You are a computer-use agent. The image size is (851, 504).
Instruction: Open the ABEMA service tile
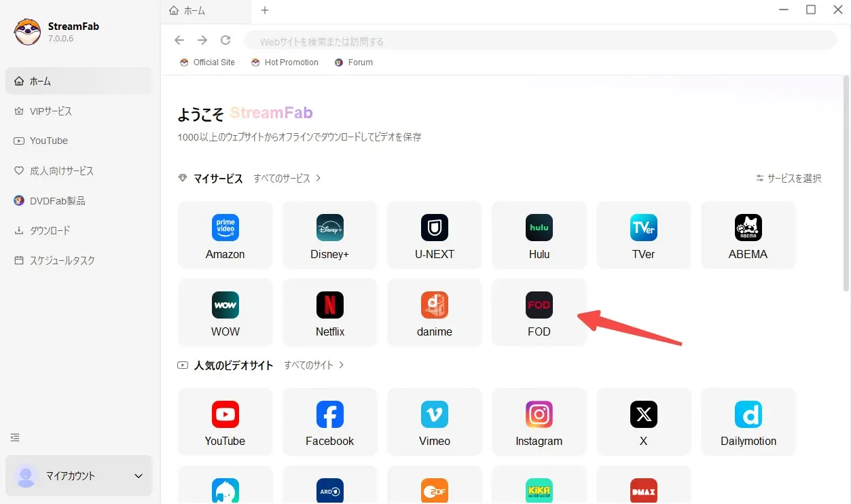[748, 235]
